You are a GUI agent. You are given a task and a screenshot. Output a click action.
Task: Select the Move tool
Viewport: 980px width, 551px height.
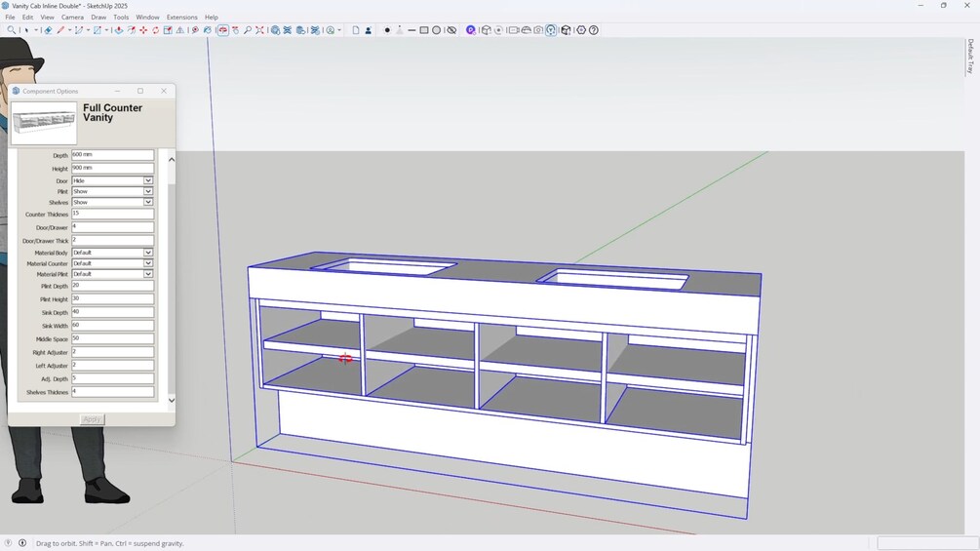click(x=143, y=30)
